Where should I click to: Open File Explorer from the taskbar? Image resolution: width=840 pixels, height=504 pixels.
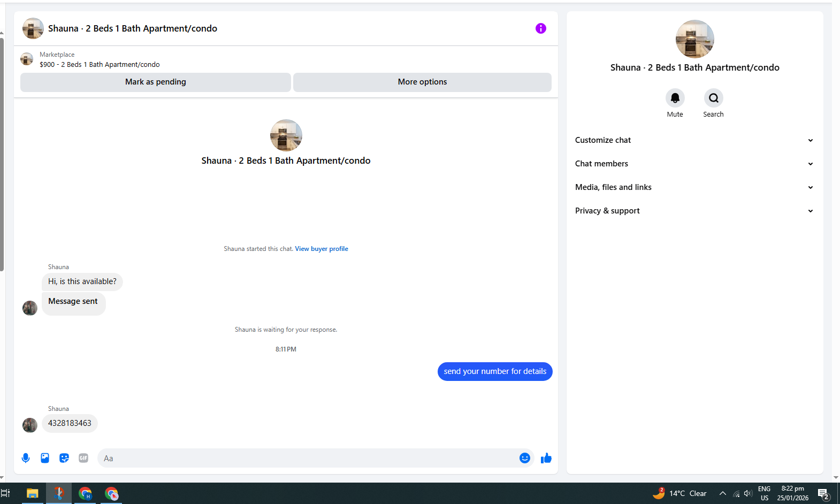pyautogui.click(x=33, y=493)
